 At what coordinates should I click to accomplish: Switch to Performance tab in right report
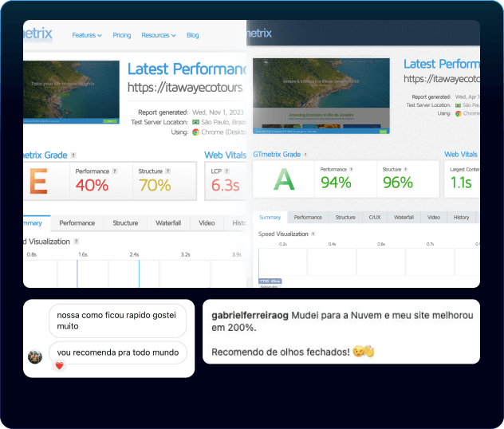pos(308,217)
